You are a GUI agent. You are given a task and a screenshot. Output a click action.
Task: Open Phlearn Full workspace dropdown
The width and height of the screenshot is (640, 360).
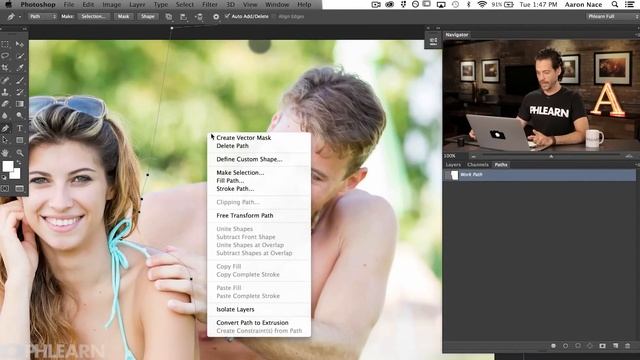coord(612,16)
